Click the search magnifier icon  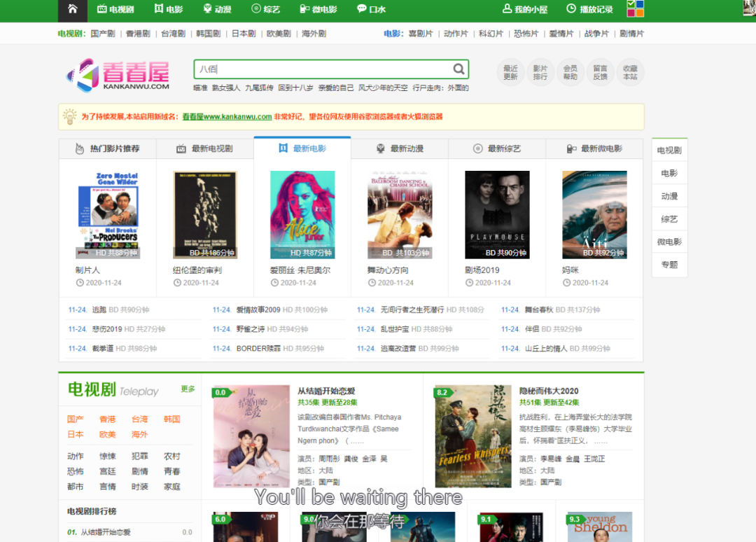coord(458,69)
